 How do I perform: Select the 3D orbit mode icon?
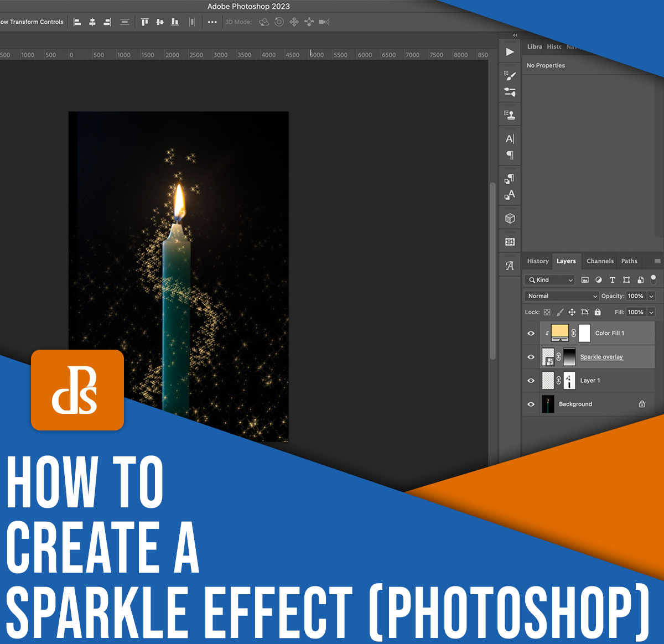coord(264,22)
